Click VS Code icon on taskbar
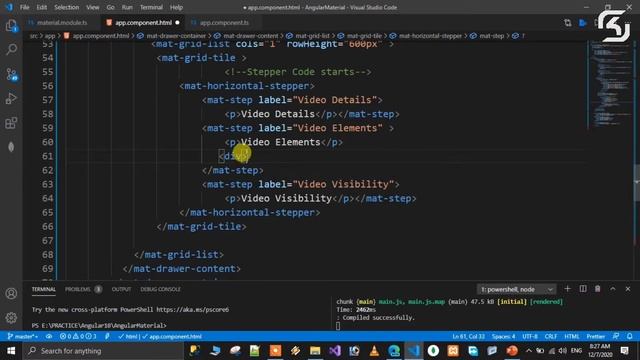 coord(413,351)
